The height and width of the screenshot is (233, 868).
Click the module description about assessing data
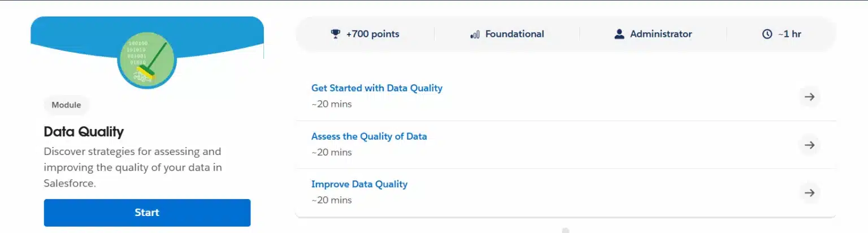(133, 167)
